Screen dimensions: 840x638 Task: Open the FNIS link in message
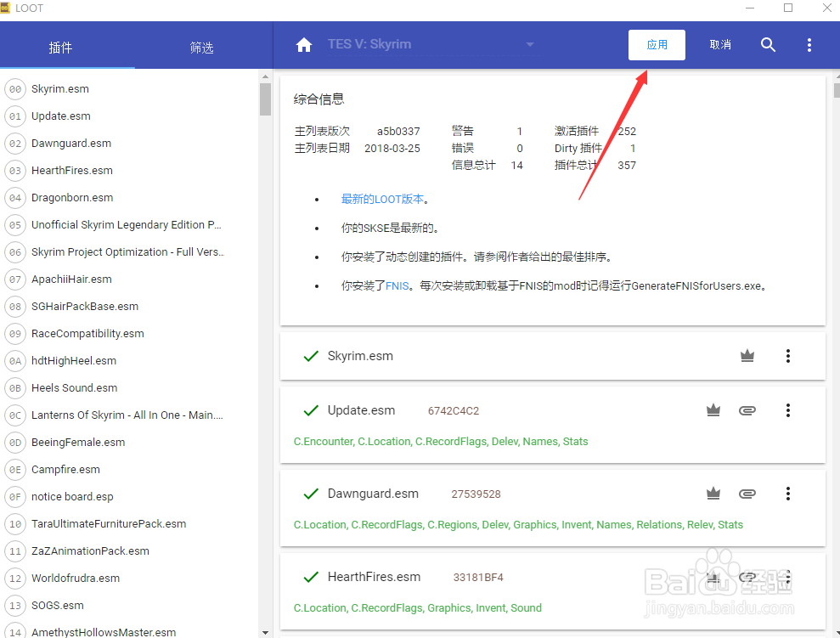397,286
